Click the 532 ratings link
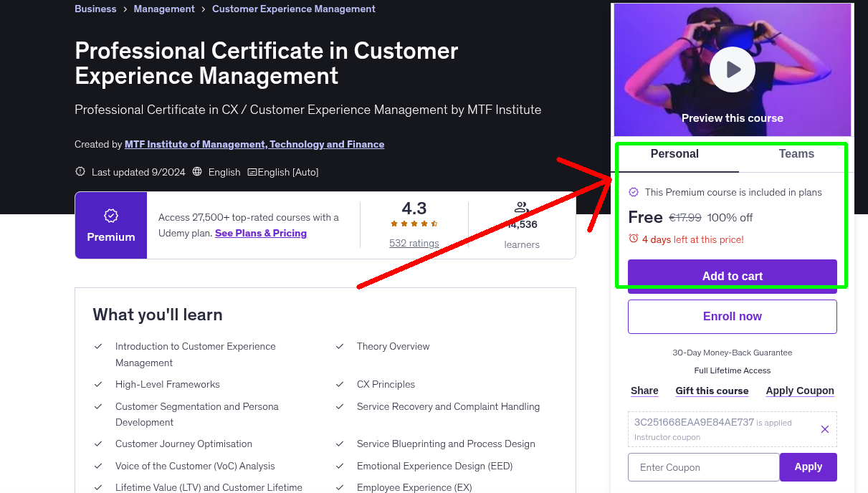This screenshot has width=868, height=493. pos(414,243)
